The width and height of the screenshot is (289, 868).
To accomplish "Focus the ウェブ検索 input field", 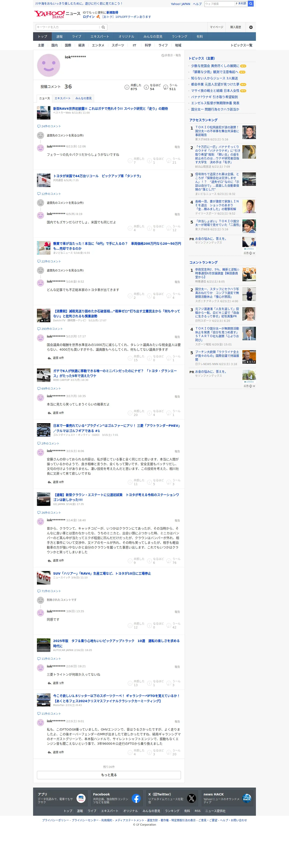I will coord(219,4).
